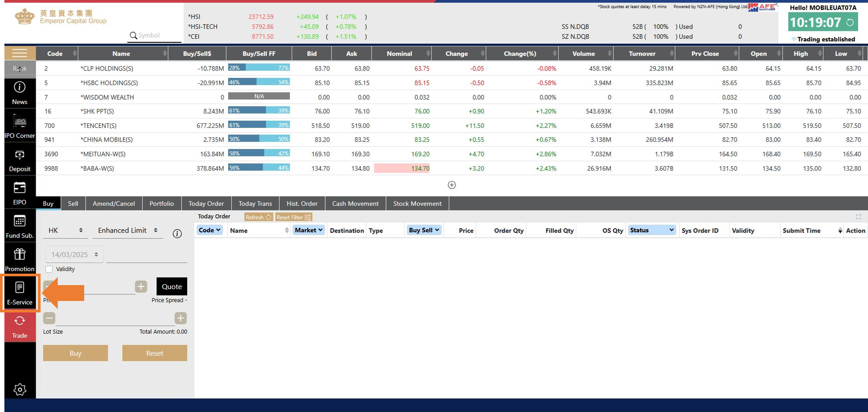Click the refresh icon beside the clock
Viewport: 868px width, 412px height.
[x=850, y=22]
